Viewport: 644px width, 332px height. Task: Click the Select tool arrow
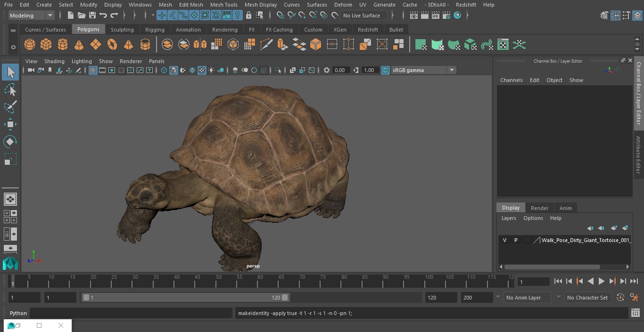(10, 72)
